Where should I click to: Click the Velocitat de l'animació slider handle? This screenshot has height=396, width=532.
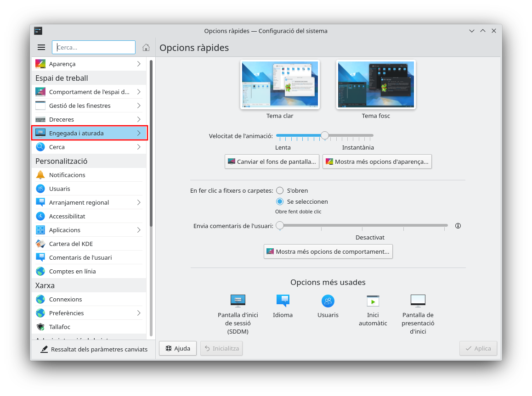tap(325, 135)
